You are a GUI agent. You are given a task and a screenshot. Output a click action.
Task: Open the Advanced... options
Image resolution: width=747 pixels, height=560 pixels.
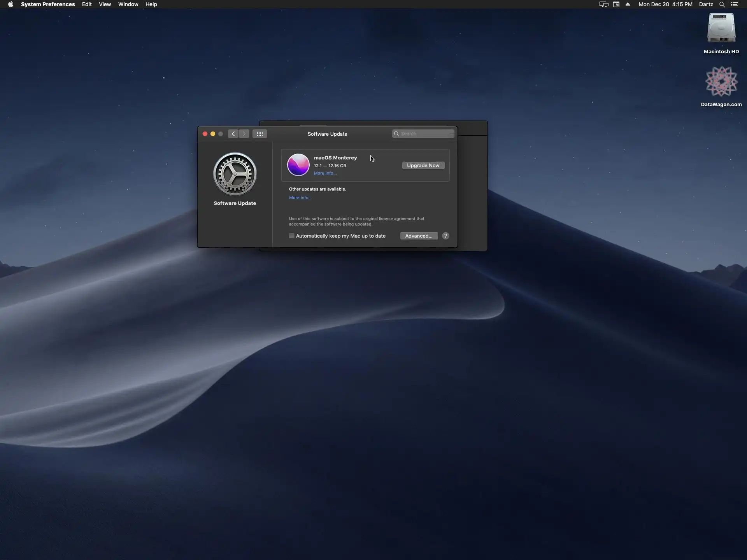point(419,236)
